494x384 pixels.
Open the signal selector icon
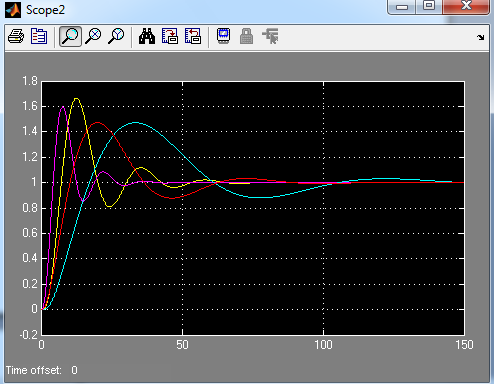coord(270,36)
